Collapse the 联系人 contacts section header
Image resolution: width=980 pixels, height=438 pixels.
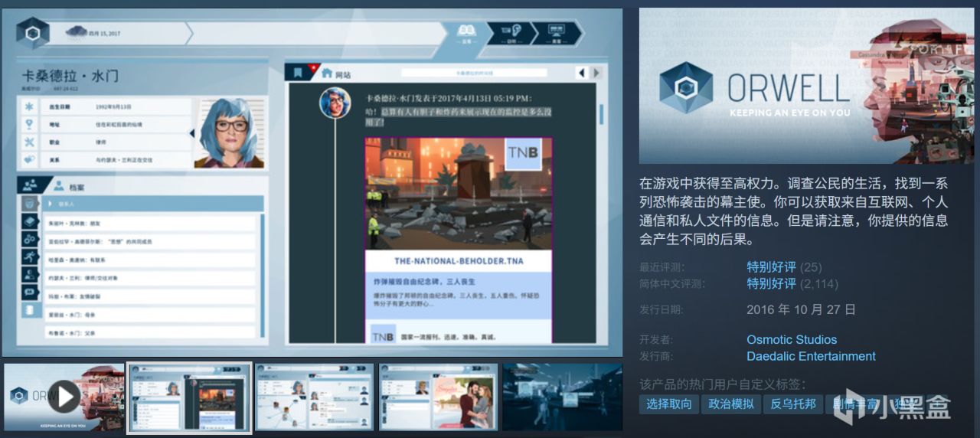152,204
